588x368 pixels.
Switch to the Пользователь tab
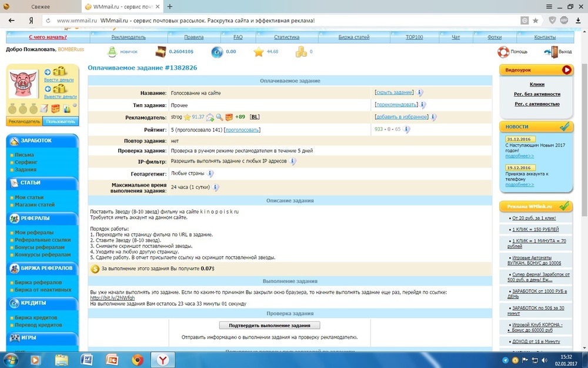(60, 121)
